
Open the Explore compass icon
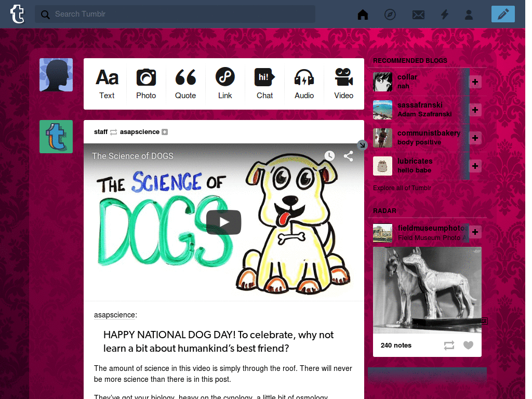tap(390, 14)
